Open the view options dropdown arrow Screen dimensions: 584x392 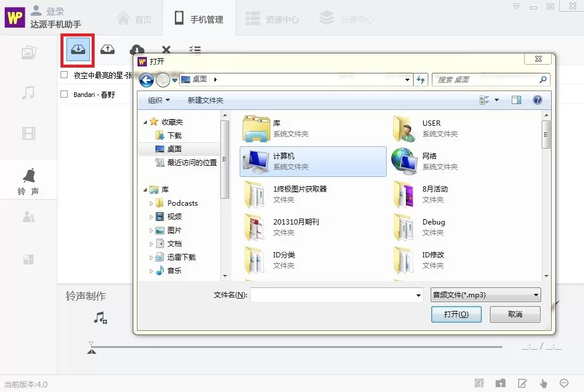(x=496, y=100)
